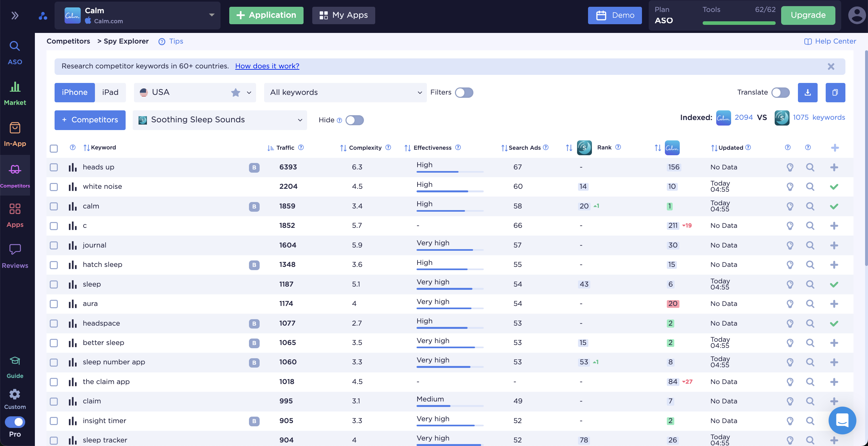
Task: Open the Guide section in sidebar
Action: point(15,367)
